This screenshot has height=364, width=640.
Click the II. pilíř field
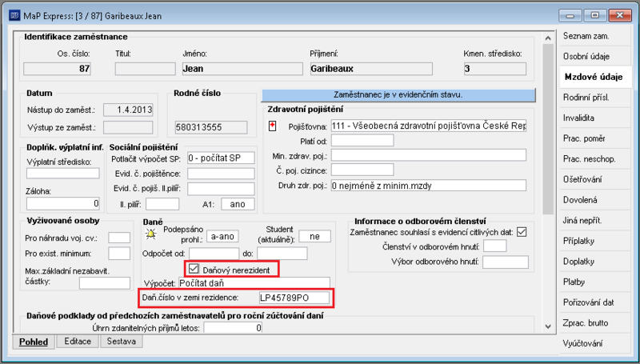coord(162,204)
